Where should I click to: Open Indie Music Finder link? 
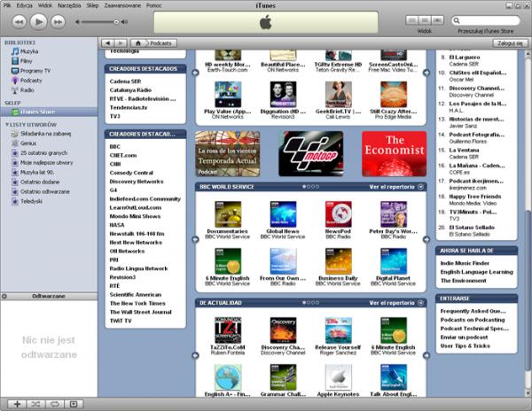tap(465, 263)
